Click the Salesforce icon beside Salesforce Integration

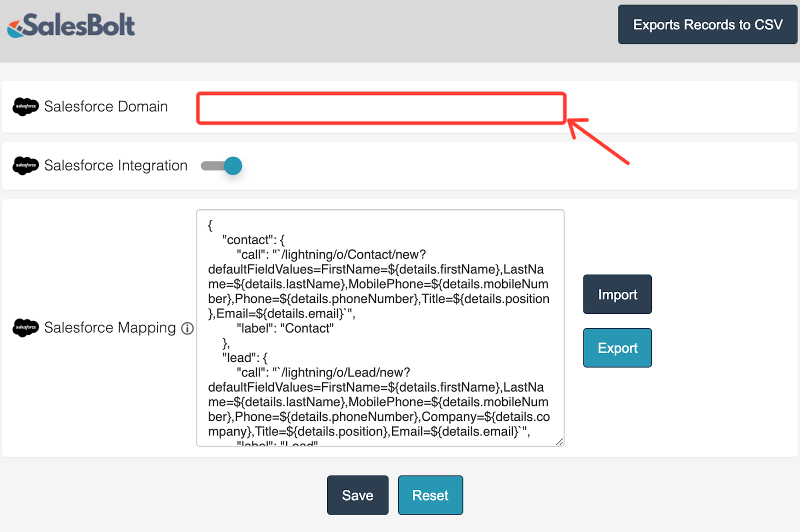point(25,165)
